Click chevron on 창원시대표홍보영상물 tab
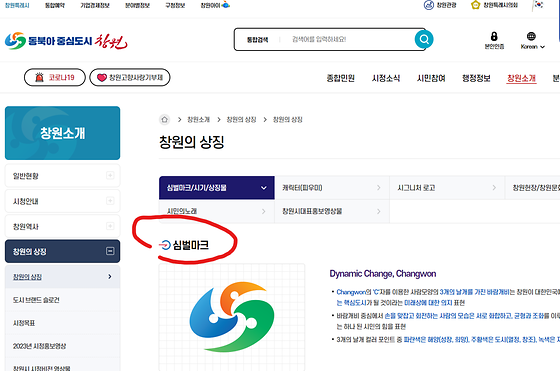Screen dimensions: 560x371 pos(379,211)
